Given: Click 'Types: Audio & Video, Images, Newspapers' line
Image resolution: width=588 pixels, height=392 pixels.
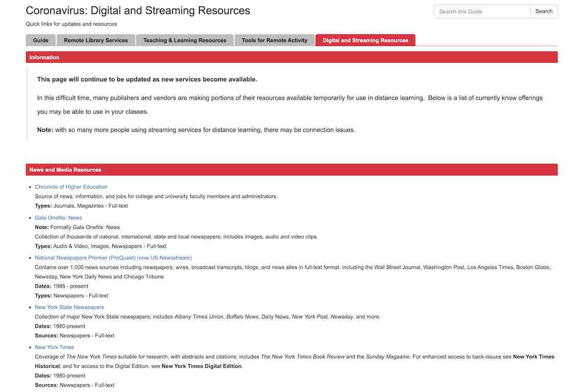Looking at the screenshot, I should tap(100, 246).
